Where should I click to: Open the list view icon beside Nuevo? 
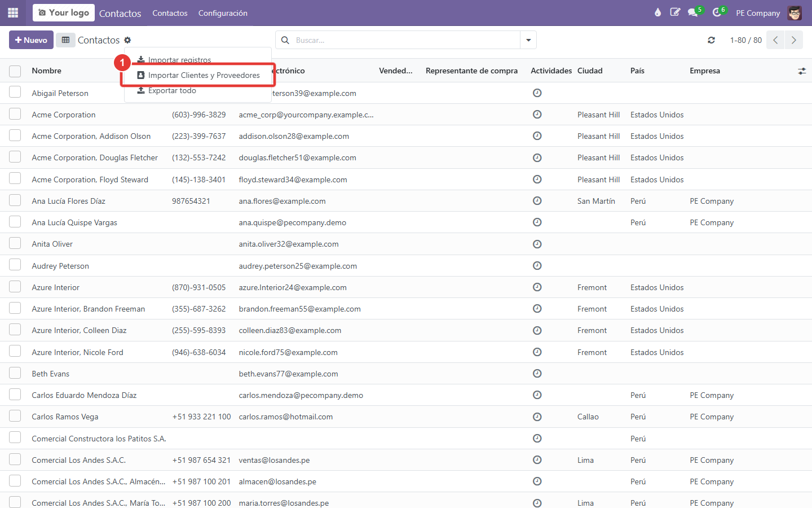pos(65,40)
